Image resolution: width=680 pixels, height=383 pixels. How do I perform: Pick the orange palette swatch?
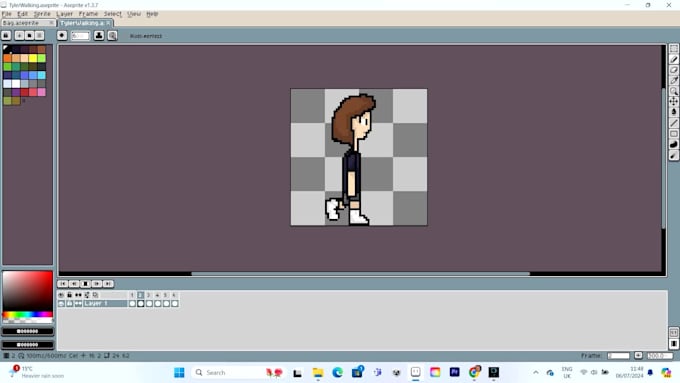[7, 58]
